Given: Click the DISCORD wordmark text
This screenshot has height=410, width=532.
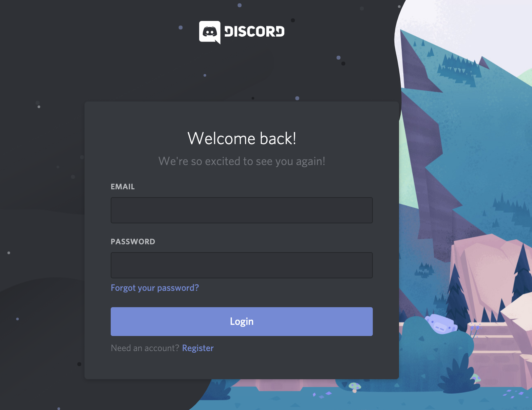Looking at the screenshot, I should 254,31.
